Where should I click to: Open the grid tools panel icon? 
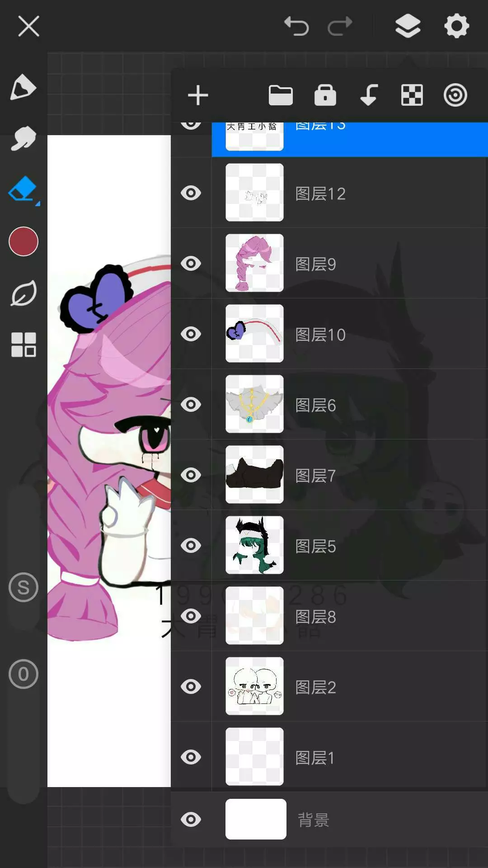[23, 345]
